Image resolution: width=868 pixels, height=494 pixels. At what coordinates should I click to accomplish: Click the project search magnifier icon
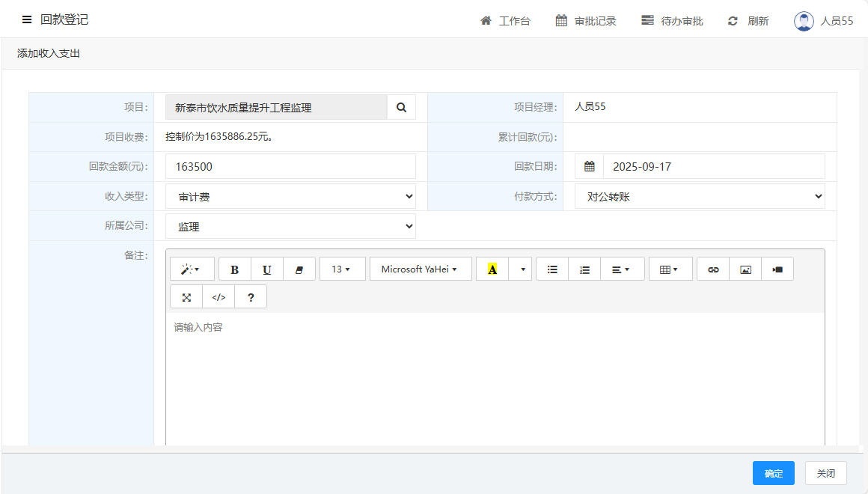coord(401,108)
